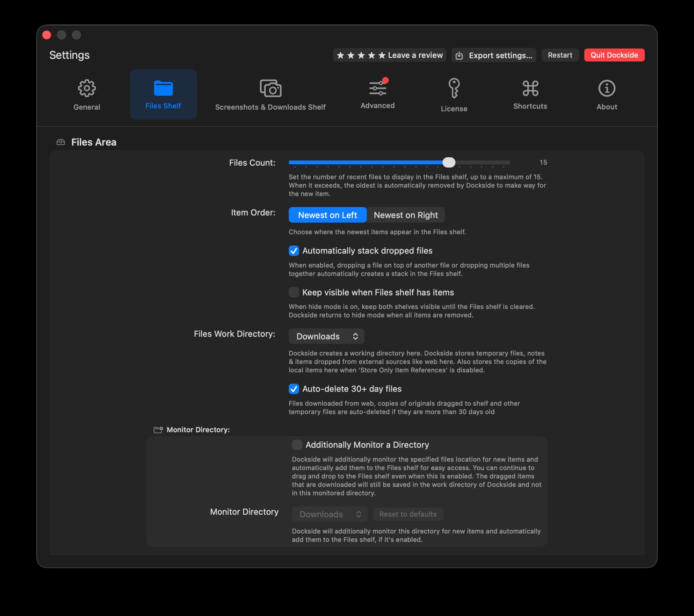
Task: Open the General settings section
Action: coord(86,95)
